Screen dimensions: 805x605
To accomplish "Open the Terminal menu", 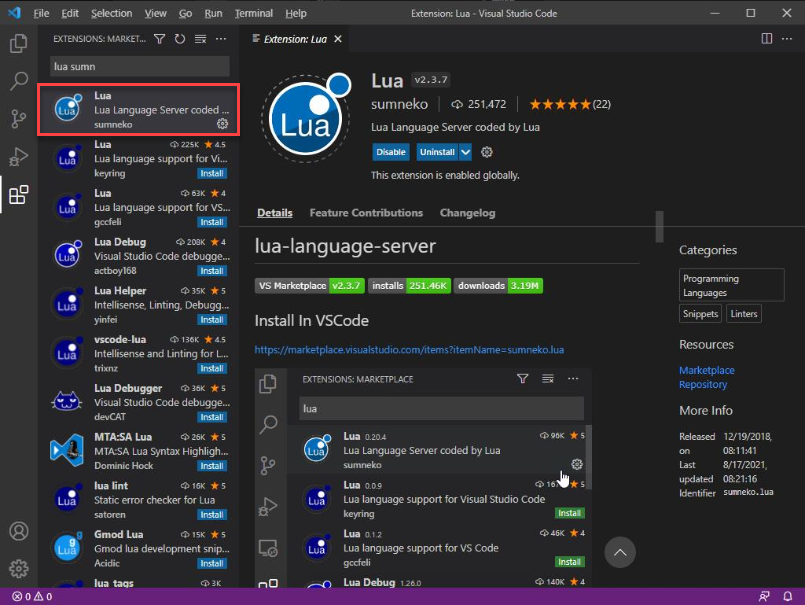I will pyautogui.click(x=252, y=13).
